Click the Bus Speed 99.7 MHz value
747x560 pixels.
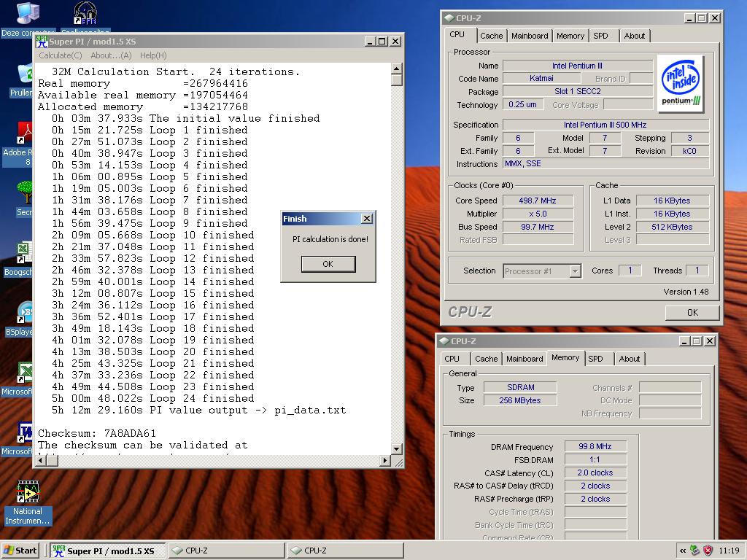tap(538, 227)
